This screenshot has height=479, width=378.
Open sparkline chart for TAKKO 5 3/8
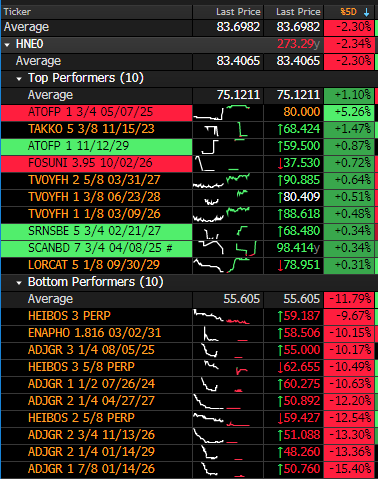(x=228, y=129)
